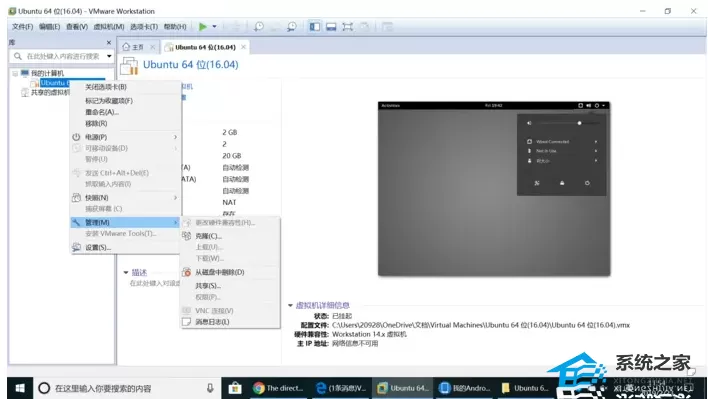The height and width of the screenshot is (399, 708).
Task: Click the green power-on play icon
Action: (203, 27)
